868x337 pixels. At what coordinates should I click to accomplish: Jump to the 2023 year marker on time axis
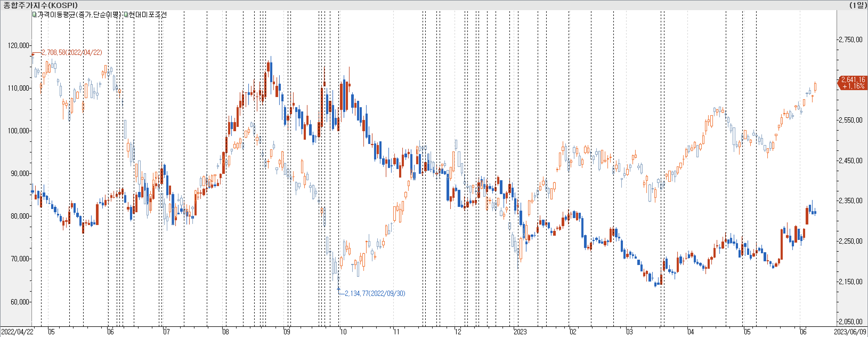(x=520, y=332)
